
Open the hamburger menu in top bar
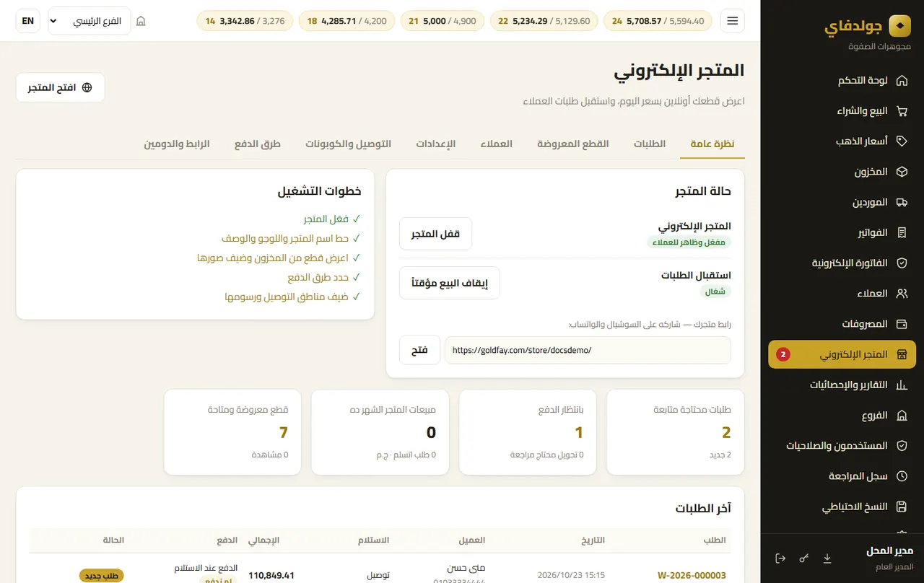click(733, 21)
